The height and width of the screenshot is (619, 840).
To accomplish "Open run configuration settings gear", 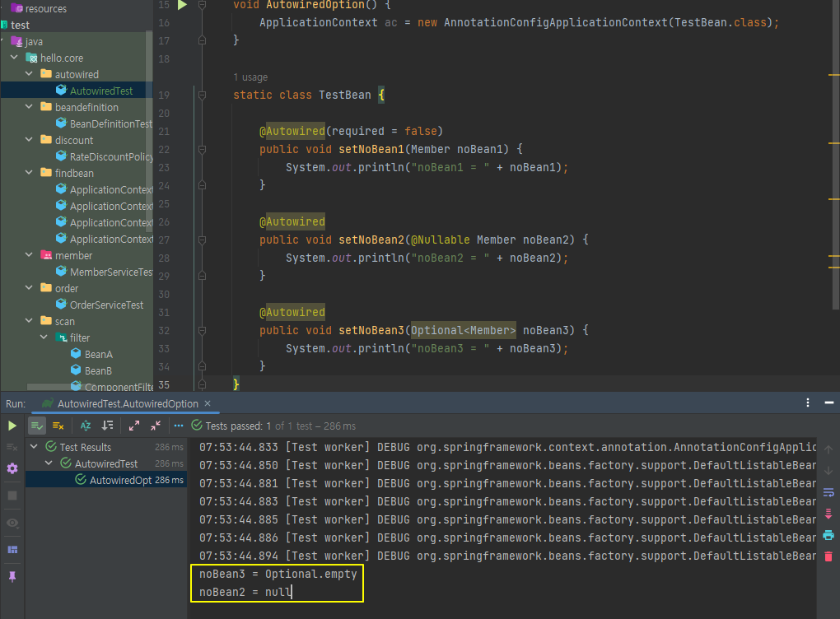I will point(12,468).
